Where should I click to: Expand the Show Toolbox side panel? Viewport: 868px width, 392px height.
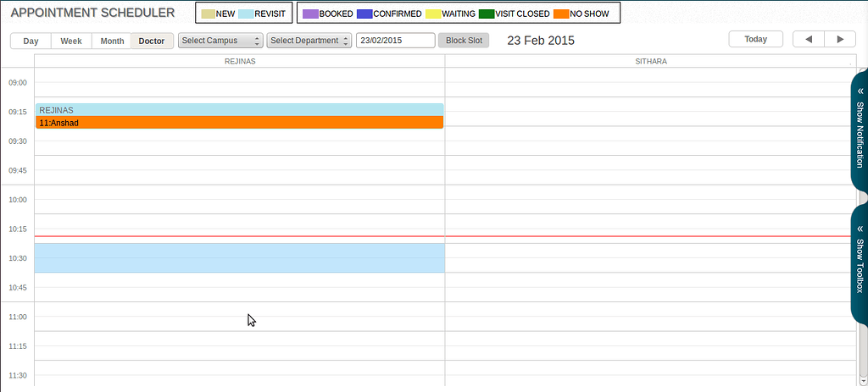(x=860, y=266)
